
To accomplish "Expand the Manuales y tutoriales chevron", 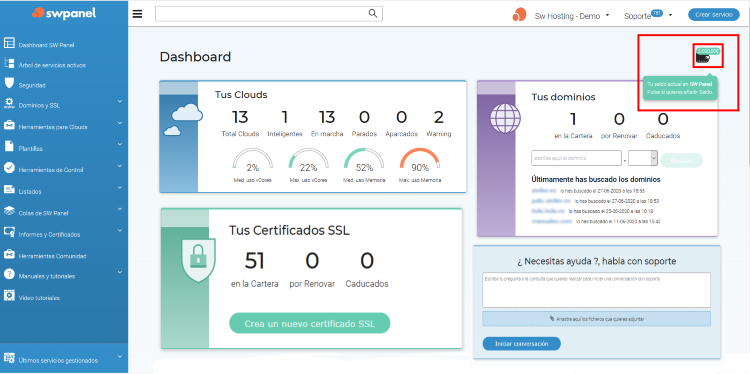I will (x=120, y=273).
